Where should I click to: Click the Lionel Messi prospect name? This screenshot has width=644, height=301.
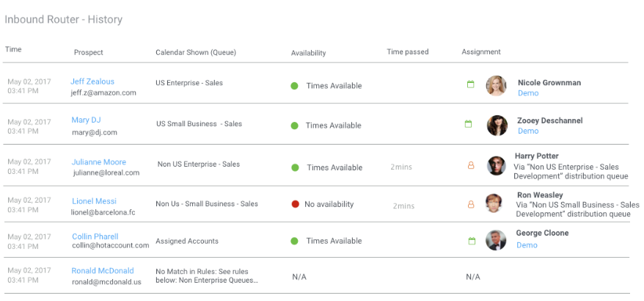[94, 201]
